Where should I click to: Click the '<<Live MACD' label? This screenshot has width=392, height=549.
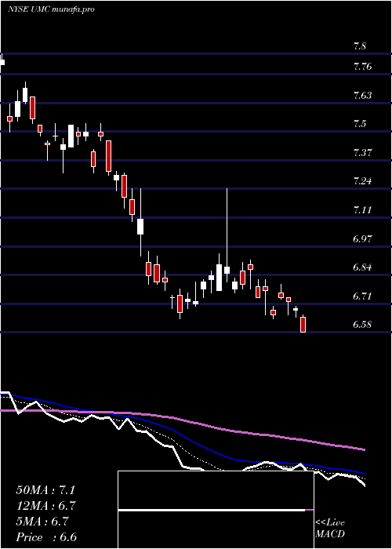[330, 529]
